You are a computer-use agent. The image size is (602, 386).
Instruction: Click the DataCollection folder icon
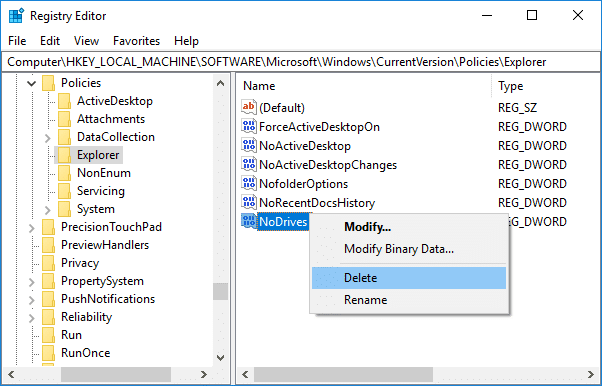(x=64, y=137)
